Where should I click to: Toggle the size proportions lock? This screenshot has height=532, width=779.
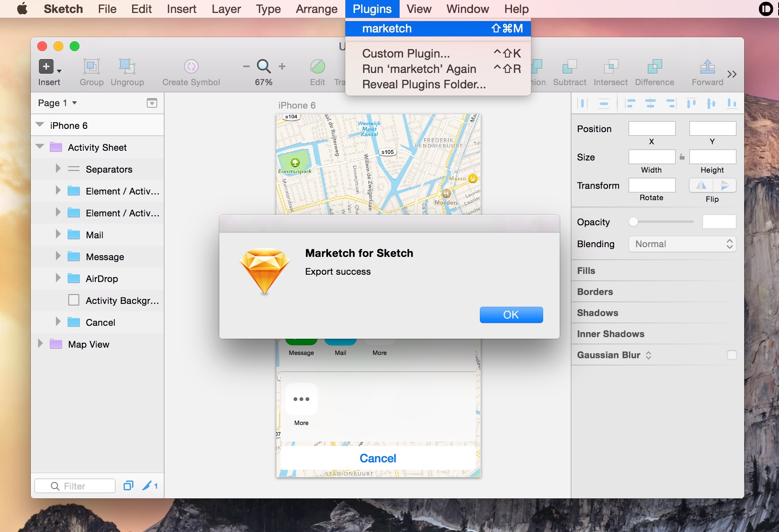click(682, 157)
